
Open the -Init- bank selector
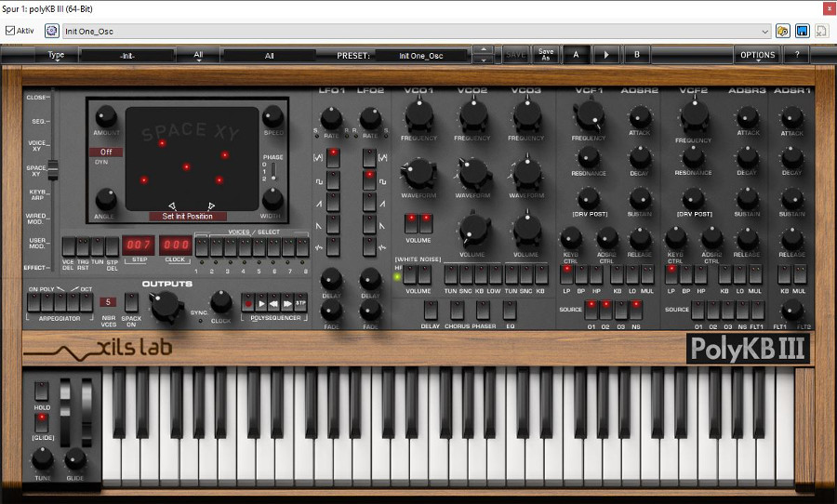(x=127, y=56)
